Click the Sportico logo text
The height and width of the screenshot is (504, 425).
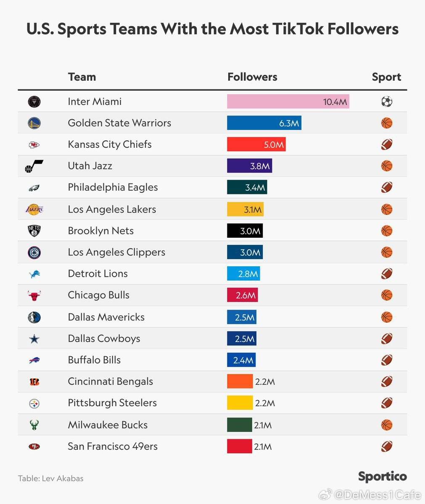[383, 477]
